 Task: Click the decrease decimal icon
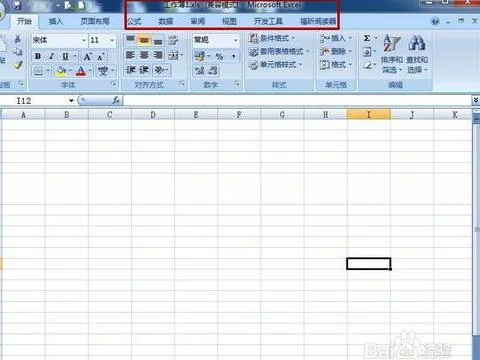pyautogui.click(x=213, y=70)
